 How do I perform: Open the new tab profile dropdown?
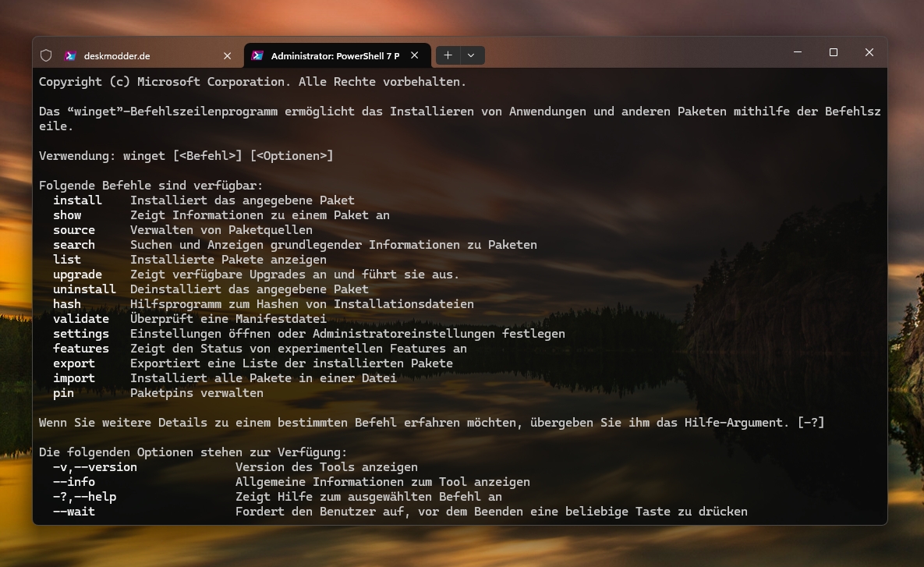click(472, 55)
